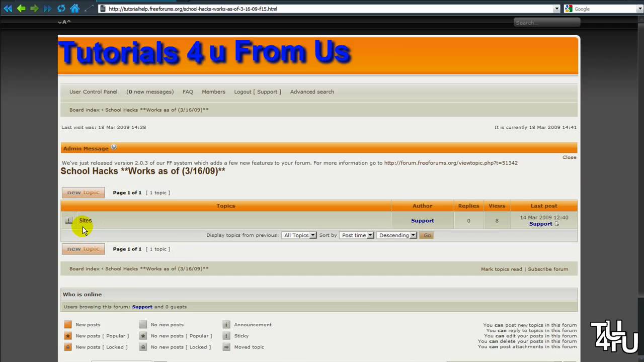Click the Sticky legend icon
644x362 pixels.
[x=226, y=336]
